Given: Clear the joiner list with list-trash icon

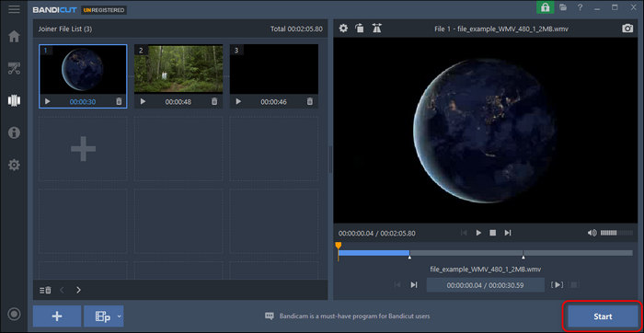Looking at the screenshot, I should [46, 290].
